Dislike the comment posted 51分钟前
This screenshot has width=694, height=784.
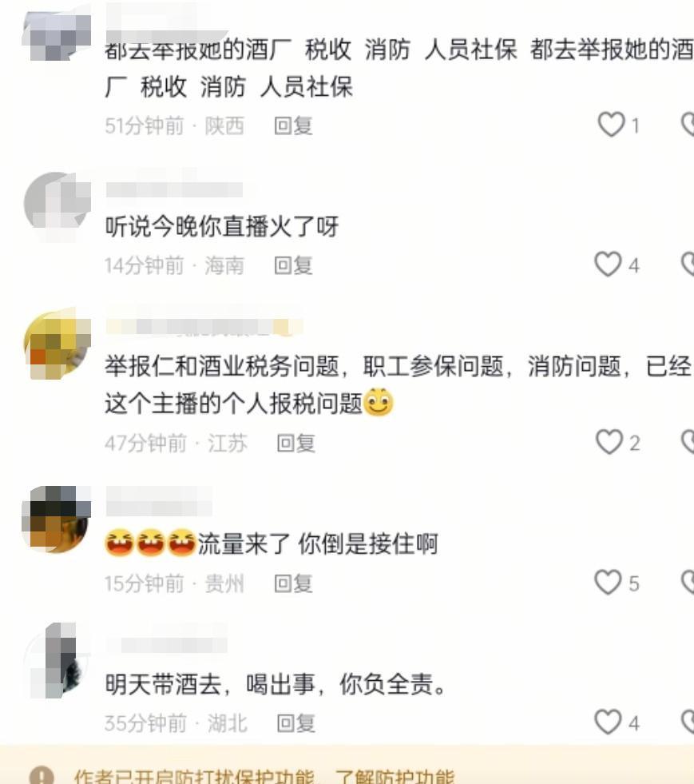[x=688, y=125]
